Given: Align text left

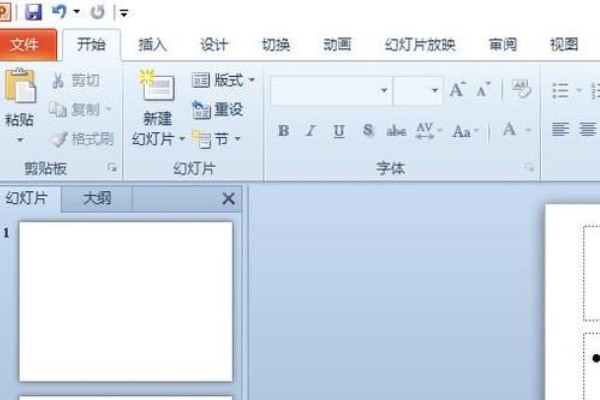Looking at the screenshot, I should [560, 129].
